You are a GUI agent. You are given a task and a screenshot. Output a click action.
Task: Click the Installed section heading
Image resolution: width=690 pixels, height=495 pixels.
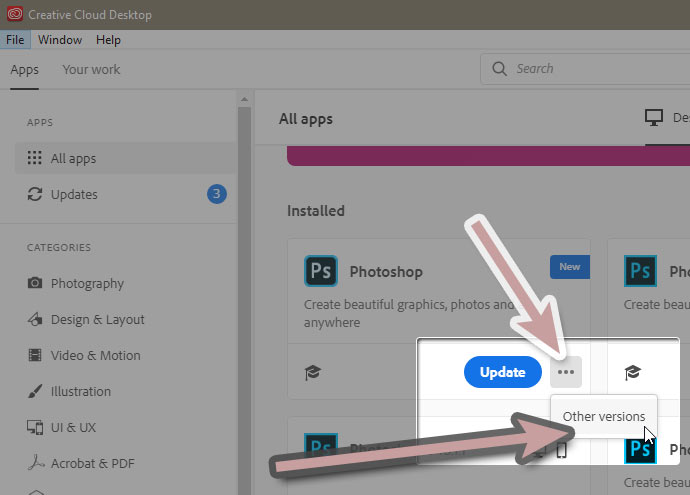[316, 211]
